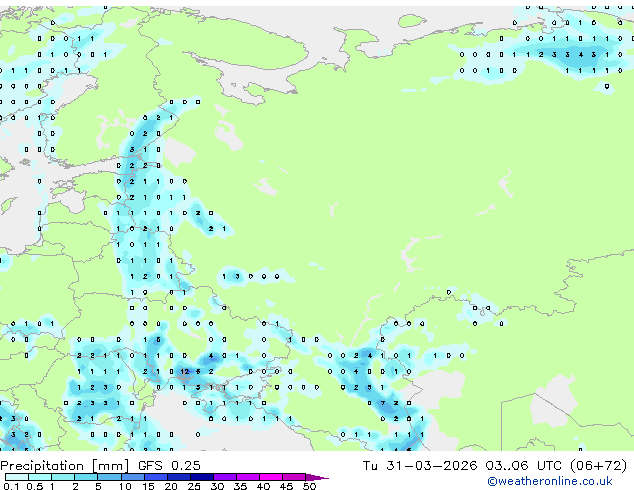The width and height of the screenshot is (634, 490).
Task: Click the '50' legend scale label
Action: 309,486
